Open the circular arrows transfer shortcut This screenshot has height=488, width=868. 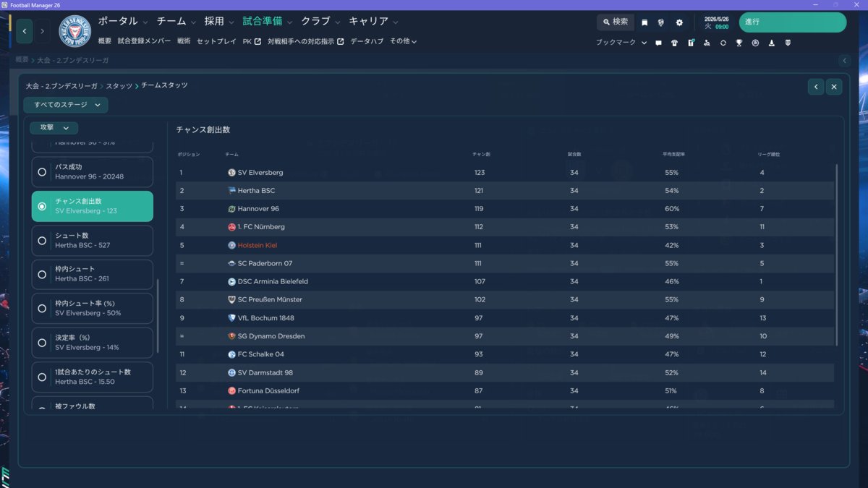coord(723,43)
